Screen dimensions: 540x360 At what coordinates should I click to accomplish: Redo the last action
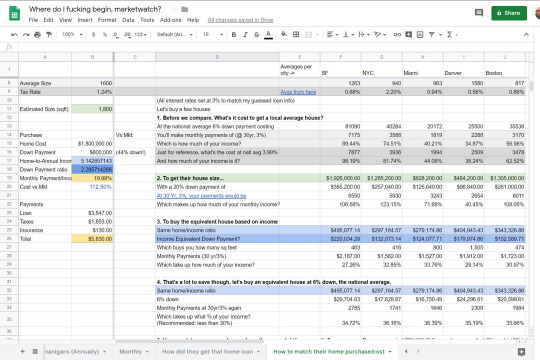tap(26, 34)
